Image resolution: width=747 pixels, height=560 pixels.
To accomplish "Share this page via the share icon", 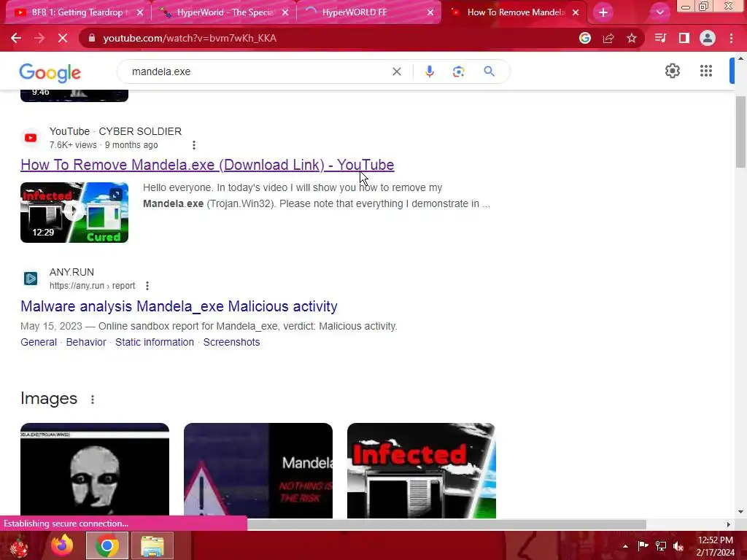I will (x=608, y=38).
